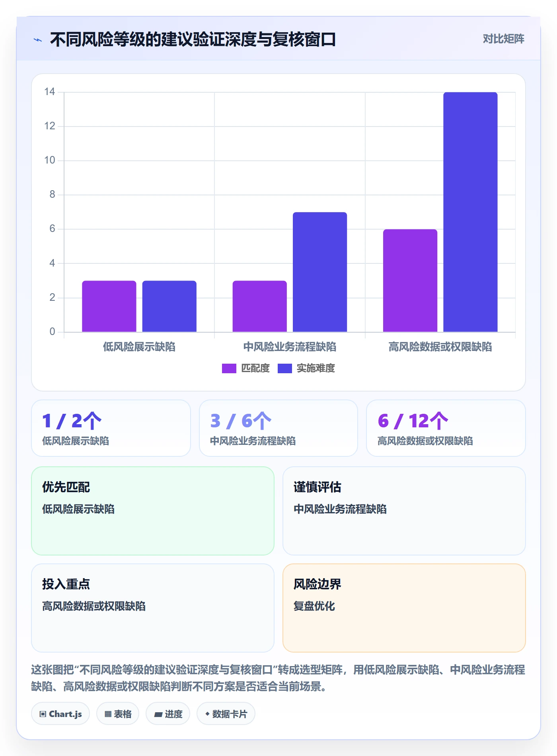Click the 中风险业务流程缺陷 x-axis label
This screenshot has width=557, height=756.
click(290, 347)
